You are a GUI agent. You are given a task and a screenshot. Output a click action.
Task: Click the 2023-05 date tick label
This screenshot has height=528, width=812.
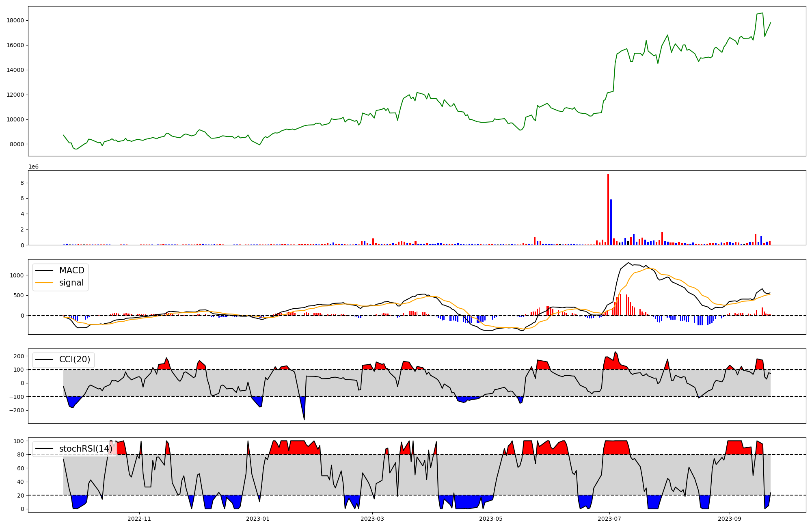pyautogui.click(x=491, y=519)
